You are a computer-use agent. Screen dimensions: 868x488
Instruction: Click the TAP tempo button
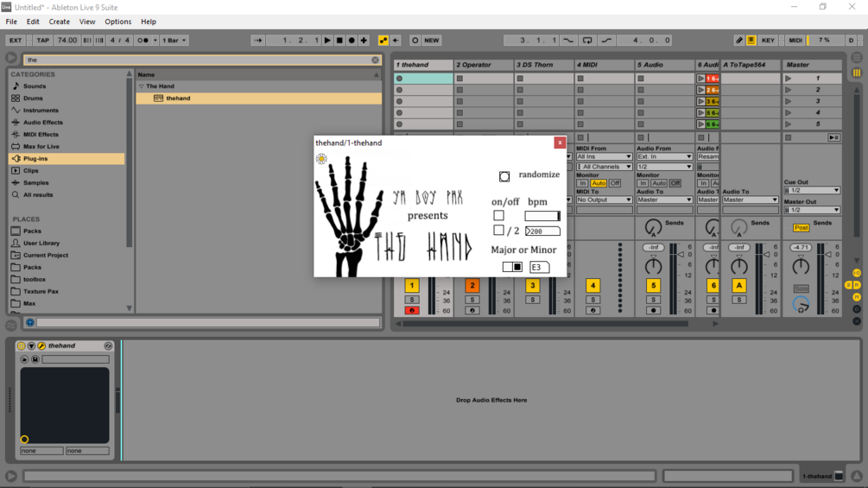point(42,41)
